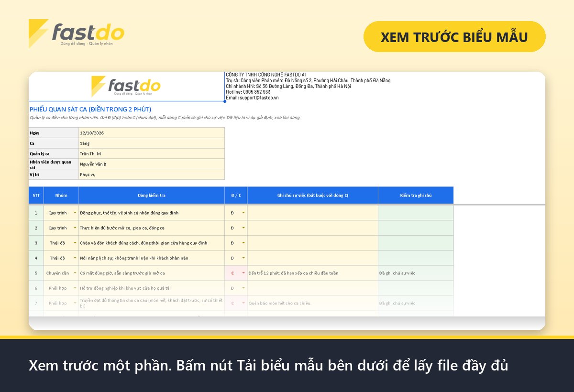Select the cell Truyền đạt đủ thông tin cho ca sau
This screenshot has height=392, width=574.
click(152, 303)
